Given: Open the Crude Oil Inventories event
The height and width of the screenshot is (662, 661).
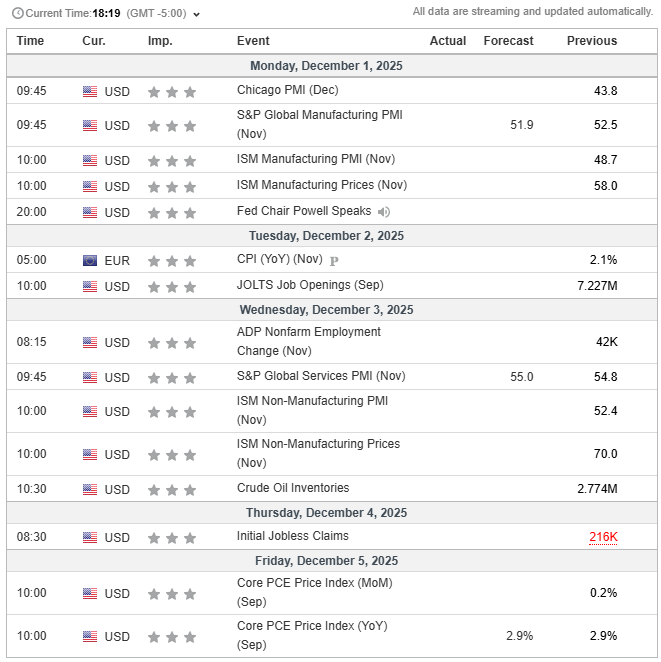Looking at the screenshot, I should (x=293, y=488).
